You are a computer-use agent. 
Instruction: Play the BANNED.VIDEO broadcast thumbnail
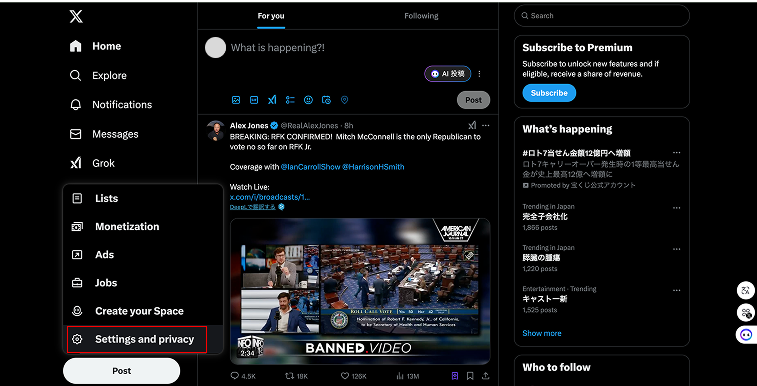[x=360, y=291]
